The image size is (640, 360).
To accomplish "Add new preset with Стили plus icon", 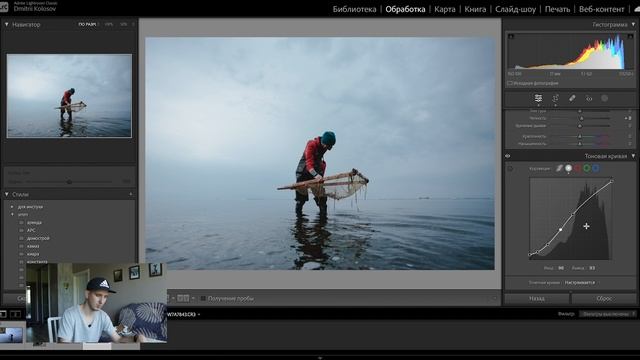I will pyautogui.click(x=131, y=194).
